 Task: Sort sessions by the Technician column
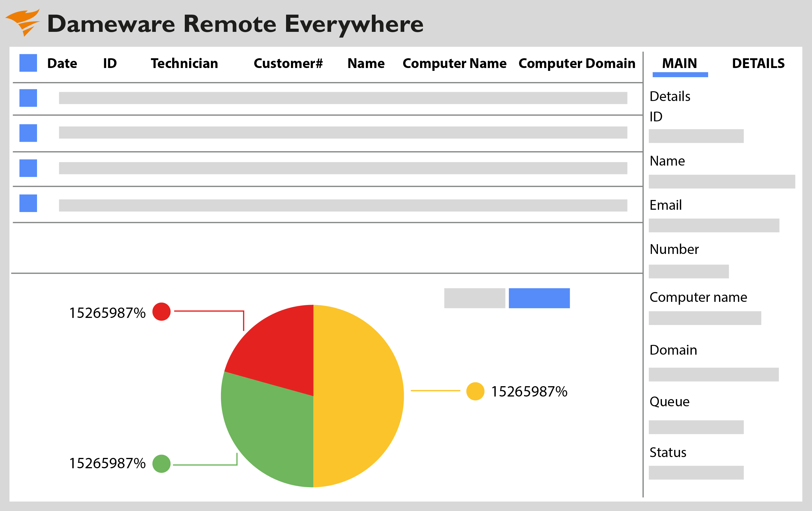click(184, 63)
